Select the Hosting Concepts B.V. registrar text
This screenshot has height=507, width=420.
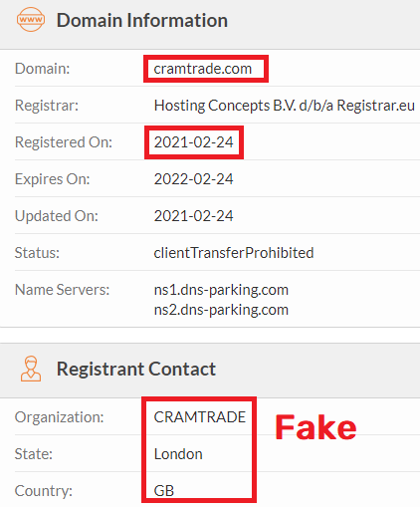click(x=285, y=106)
